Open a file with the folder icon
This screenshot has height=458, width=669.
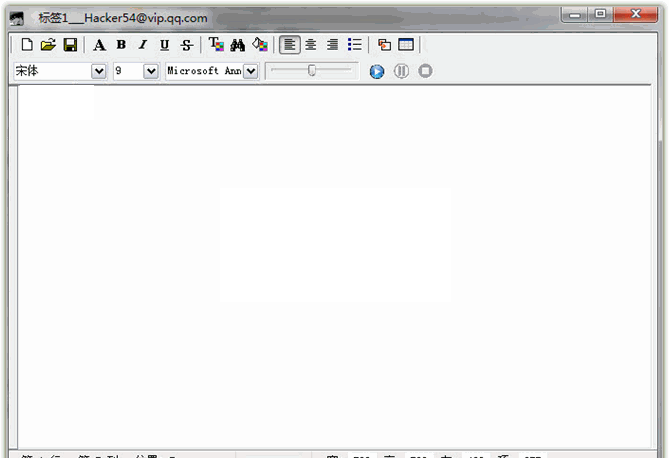48,45
